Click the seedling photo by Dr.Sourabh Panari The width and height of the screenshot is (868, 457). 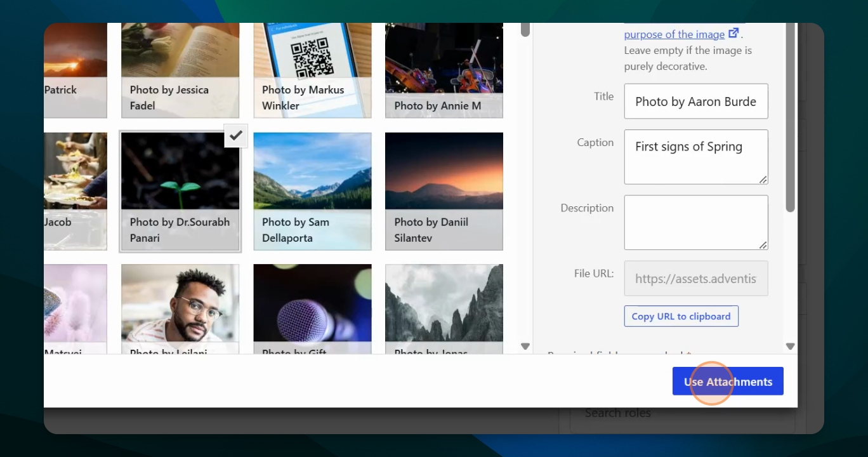[180, 192]
